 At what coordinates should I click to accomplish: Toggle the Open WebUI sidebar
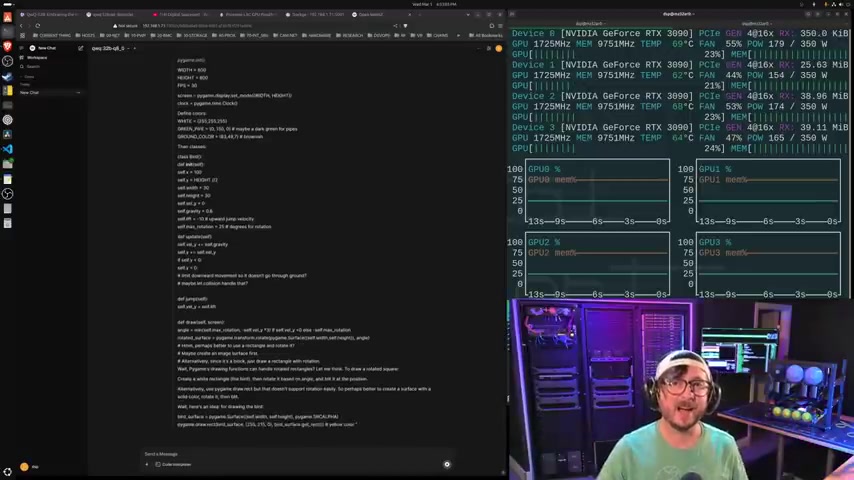[x=21, y=48]
